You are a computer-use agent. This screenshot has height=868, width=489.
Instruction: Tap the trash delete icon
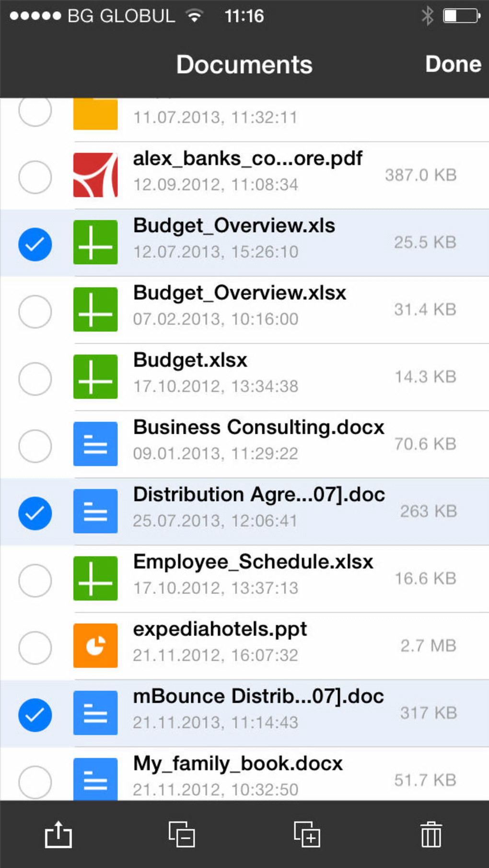pyautogui.click(x=431, y=834)
